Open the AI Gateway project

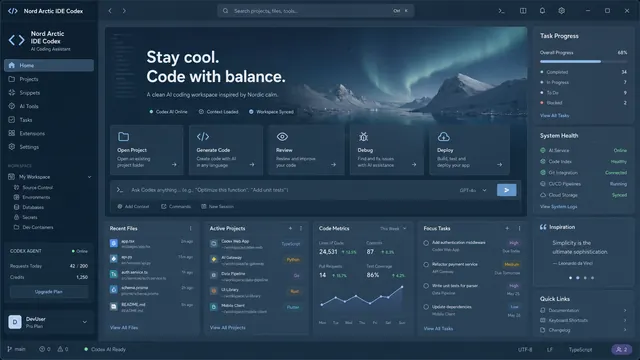[256, 260]
